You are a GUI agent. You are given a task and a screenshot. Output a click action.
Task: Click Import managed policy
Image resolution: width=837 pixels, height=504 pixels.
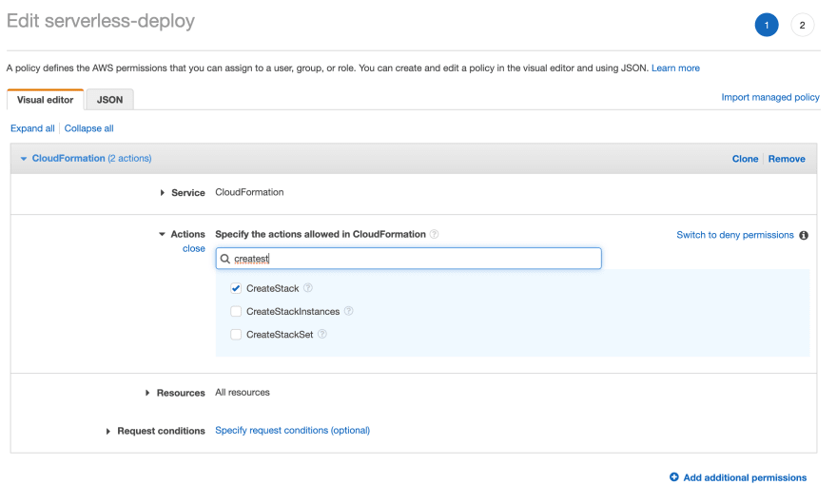point(770,97)
